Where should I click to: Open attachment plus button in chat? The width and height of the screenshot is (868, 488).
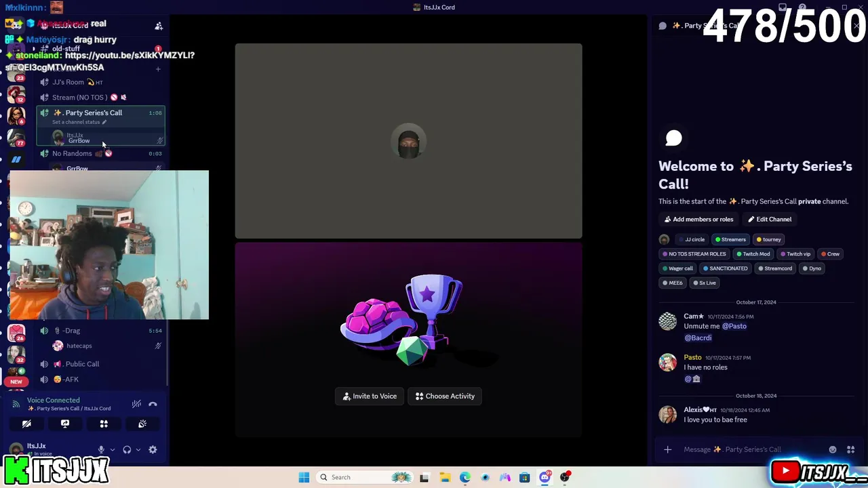tap(667, 449)
